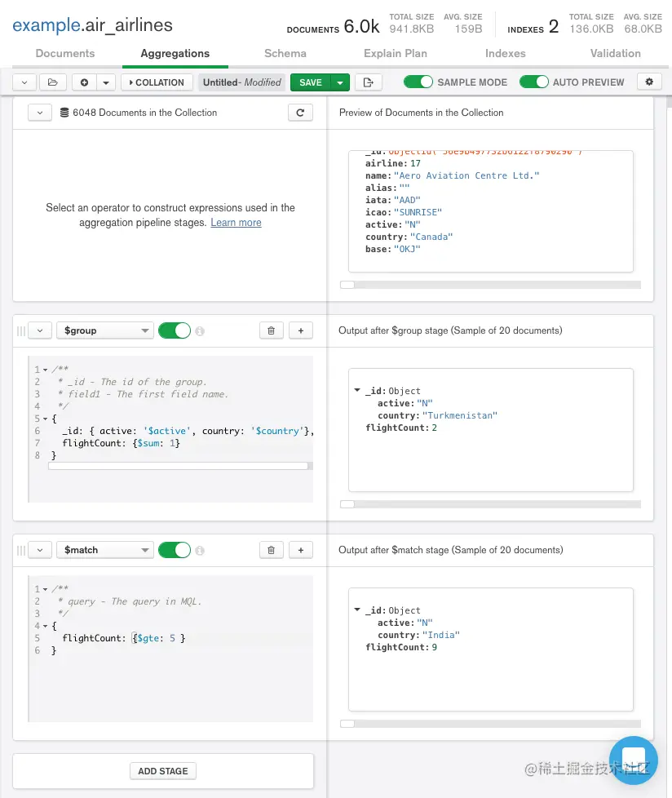The height and width of the screenshot is (798, 672).
Task: Click the export pipeline to language icon
Action: pos(369,82)
